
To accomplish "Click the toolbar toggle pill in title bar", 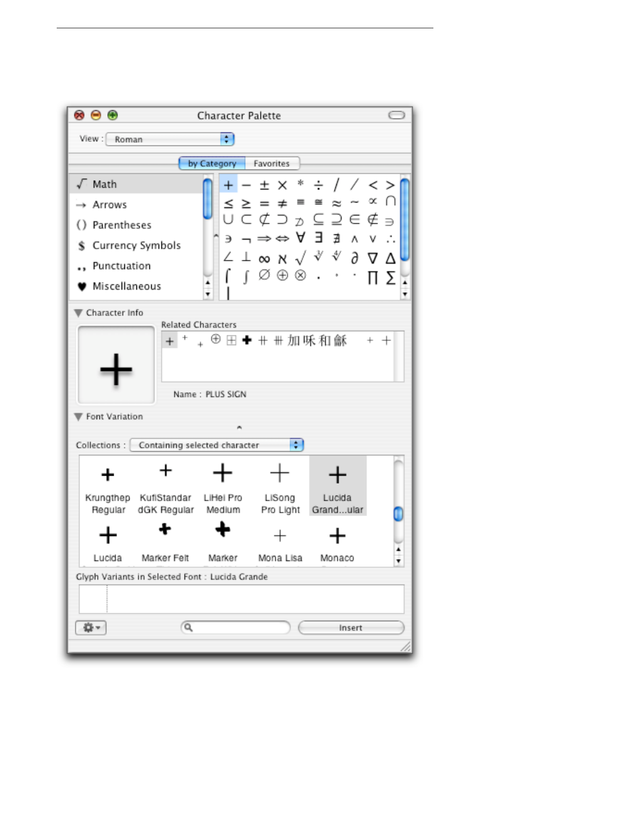I will tap(397, 115).
